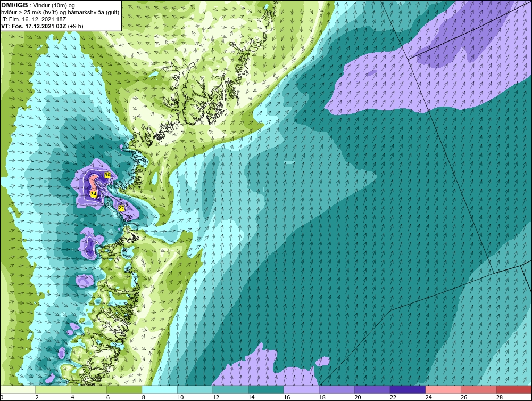Click the 12–14 m/s teal legend swatch

point(230,389)
